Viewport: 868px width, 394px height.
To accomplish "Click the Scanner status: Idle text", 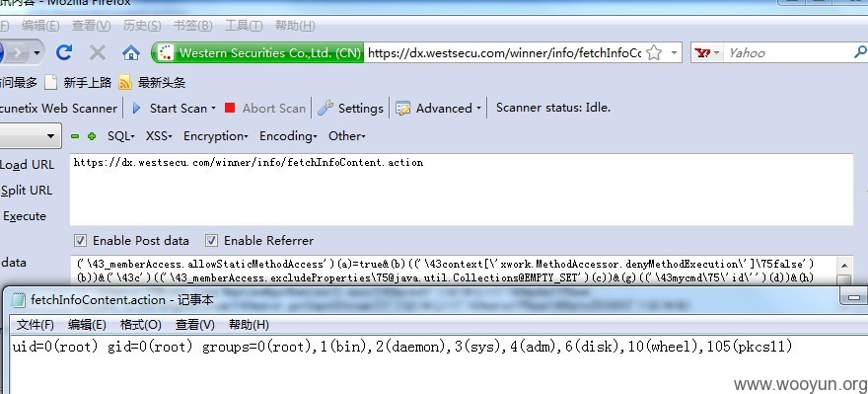I will (553, 108).
